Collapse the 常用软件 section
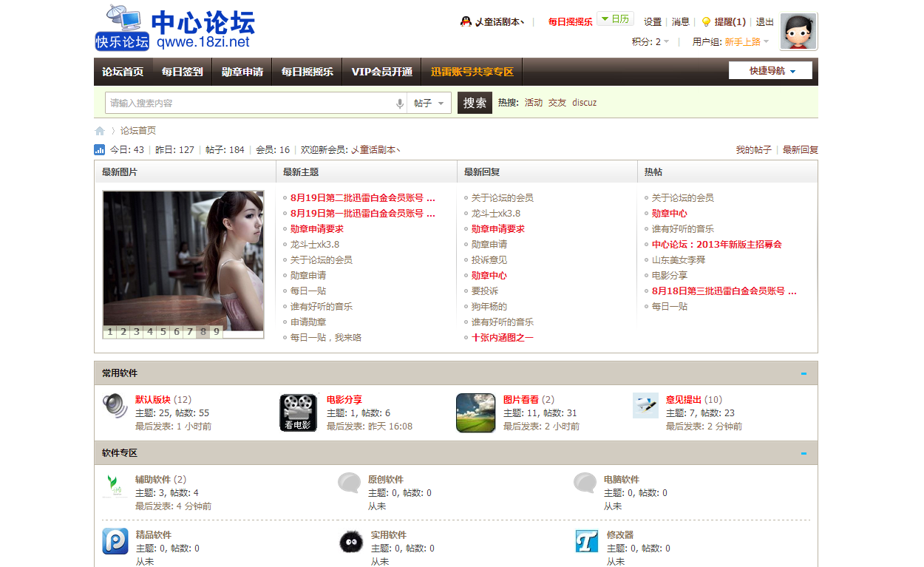924x567 pixels. tap(804, 373)
